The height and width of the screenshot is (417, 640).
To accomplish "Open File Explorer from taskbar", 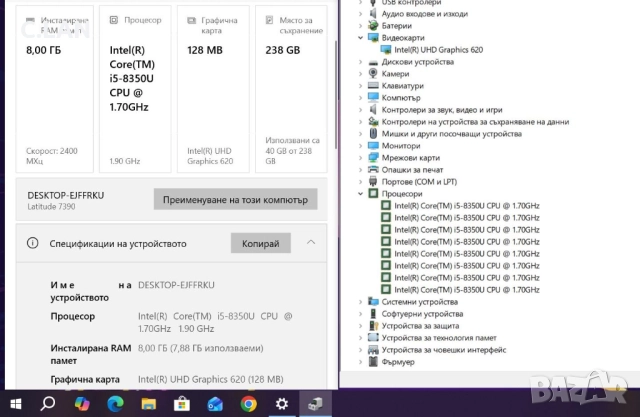I will pyautogui.click(x=149, y=404).
